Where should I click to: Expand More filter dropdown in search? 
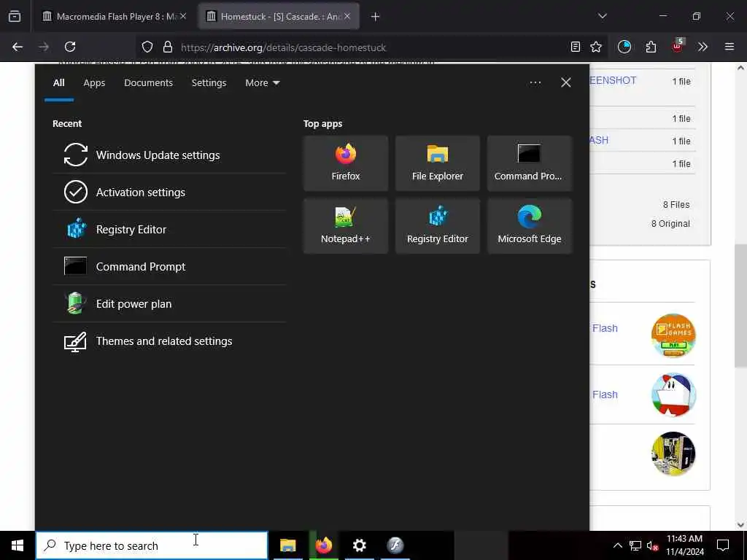262,83
